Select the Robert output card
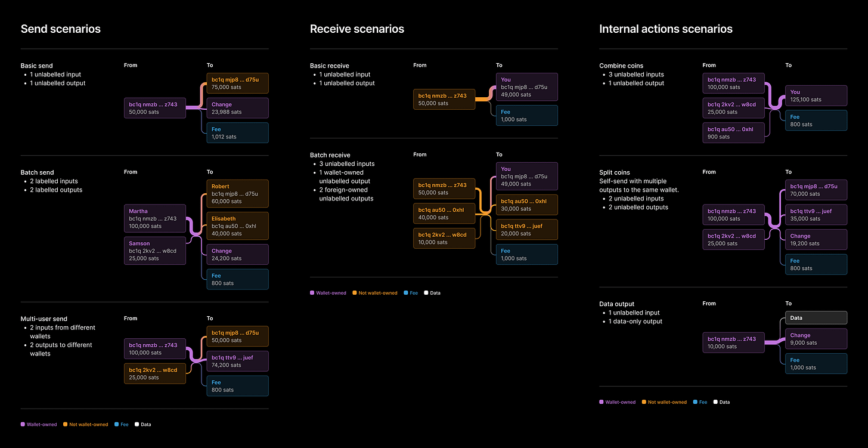This screenshot has height=448, width=868. (238, 194)
